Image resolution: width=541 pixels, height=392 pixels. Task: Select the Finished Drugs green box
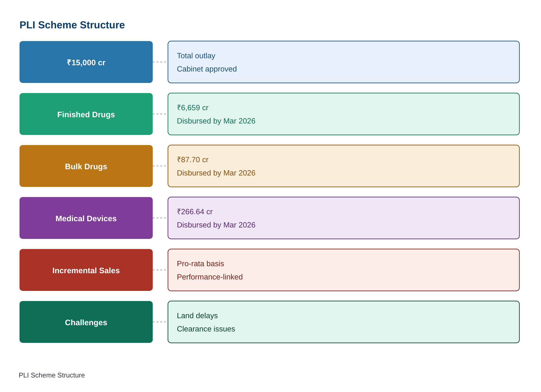point(86,114)
